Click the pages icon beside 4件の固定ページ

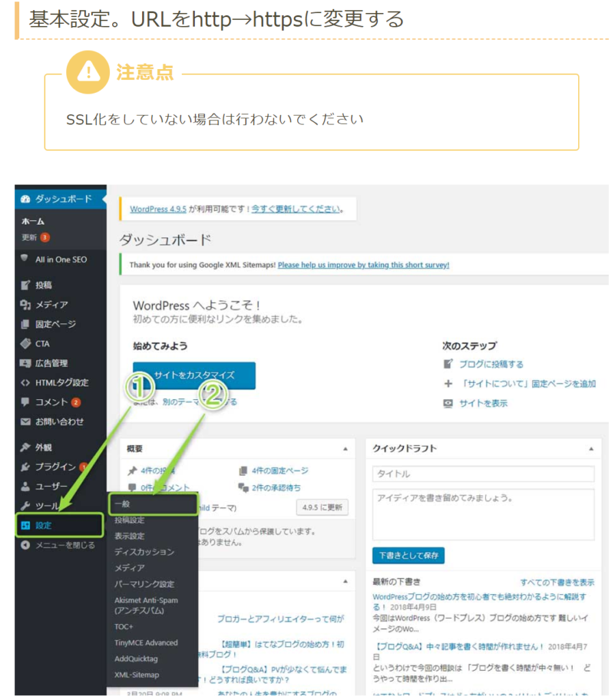[x=243, y=470]
